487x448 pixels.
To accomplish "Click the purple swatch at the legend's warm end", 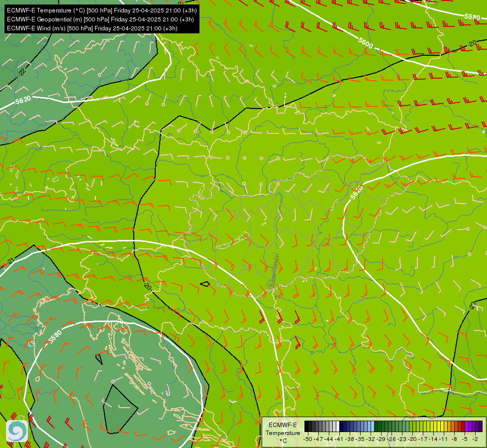I will pos(481,426).
